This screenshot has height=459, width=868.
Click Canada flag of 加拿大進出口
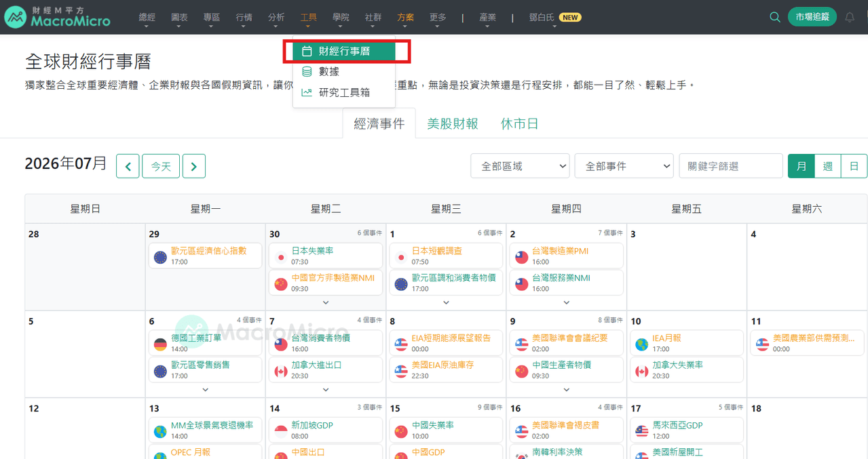pos(280,372)
